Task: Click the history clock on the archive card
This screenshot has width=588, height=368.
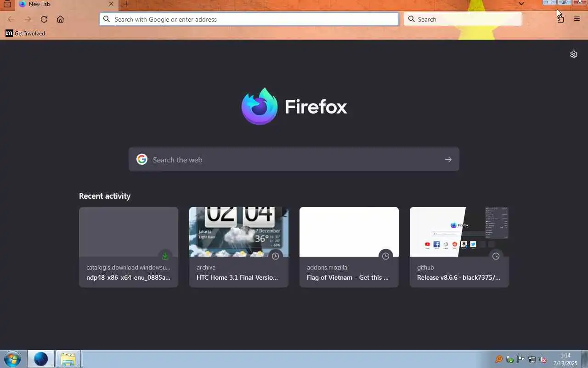Action: (275, 256)
